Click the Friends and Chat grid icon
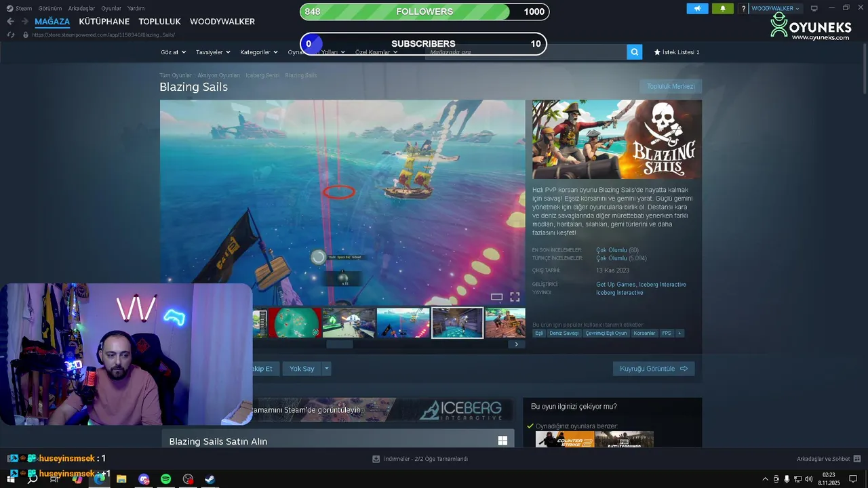 coord(857,459)
